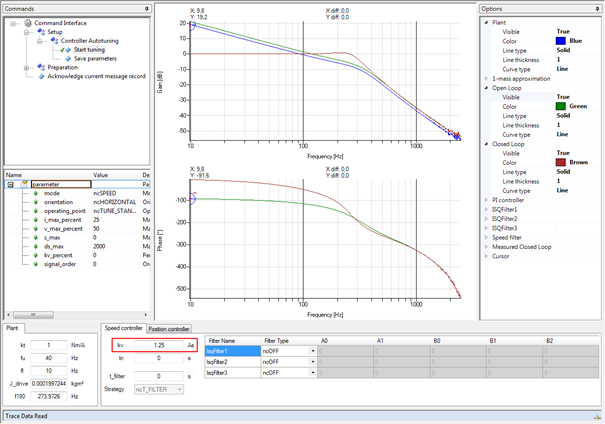Screen dimensions: 605x424
Task: Click the Command Interface gear icon
Action: (x=28, y=23)
